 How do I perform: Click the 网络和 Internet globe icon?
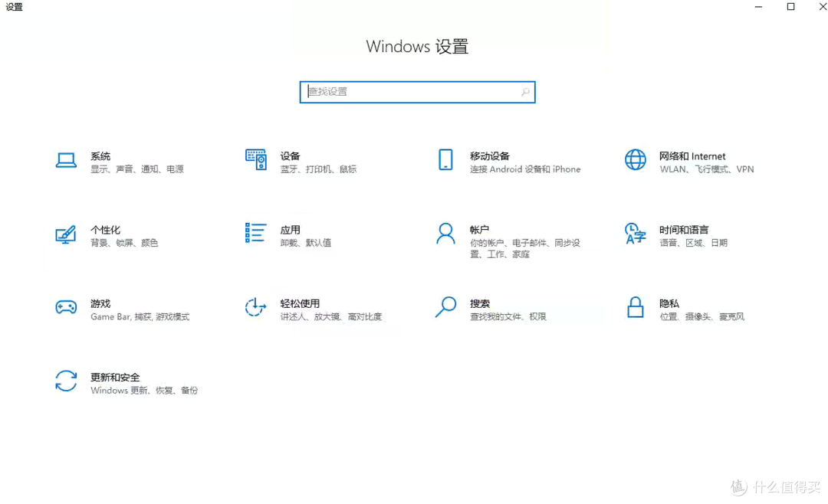click(636, 159)
